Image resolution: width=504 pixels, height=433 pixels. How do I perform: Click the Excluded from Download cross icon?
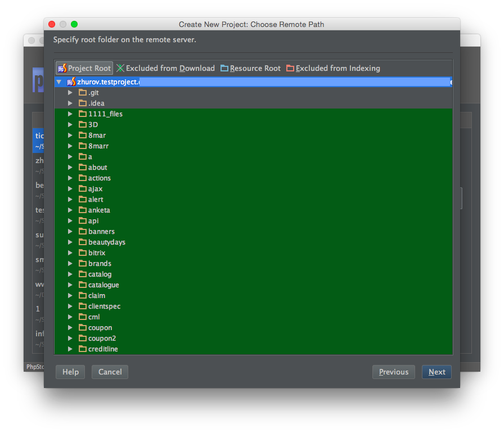120,68
